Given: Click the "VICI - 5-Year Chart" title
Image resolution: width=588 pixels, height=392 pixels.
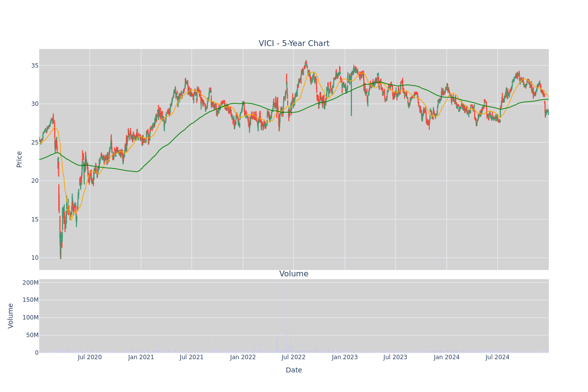Looking at the screenshot, I should click(x=294, y=44).
